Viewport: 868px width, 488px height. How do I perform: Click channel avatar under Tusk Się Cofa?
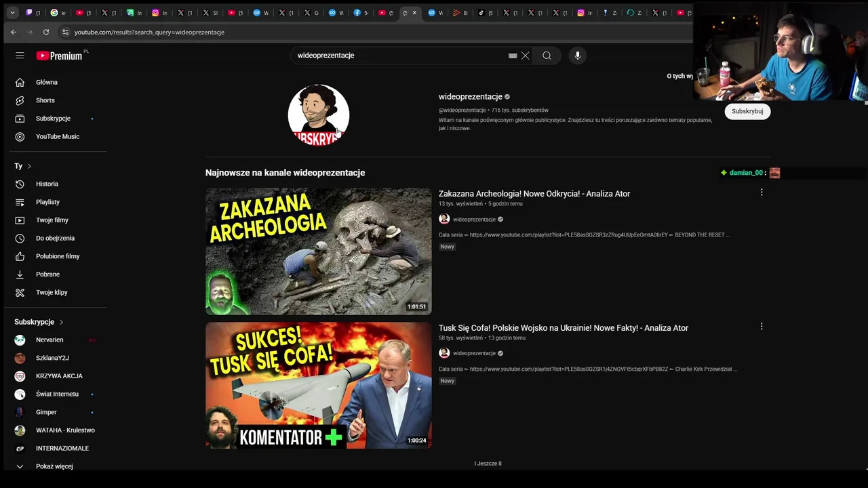(x=444, y=353)
